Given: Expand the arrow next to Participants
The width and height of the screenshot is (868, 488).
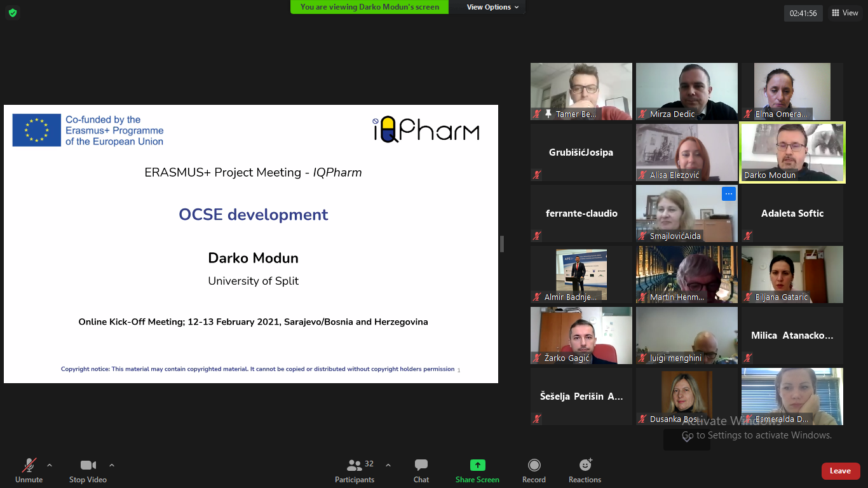Looking at the screenshot, I should (388, 465).
